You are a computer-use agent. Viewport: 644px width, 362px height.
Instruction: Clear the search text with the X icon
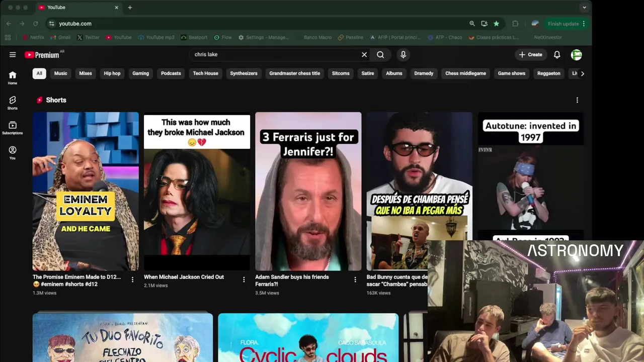pos(364,55)
